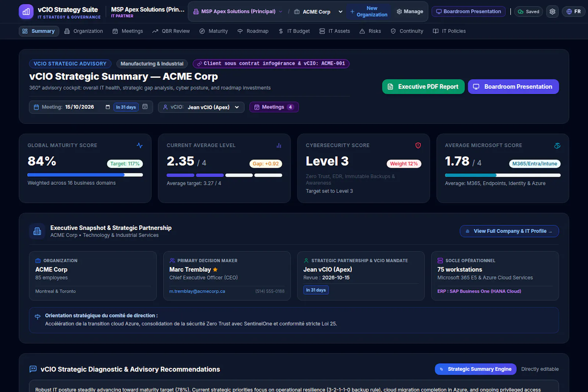The width and height of the screenshot is (588, 392).
Task: Email m.tremblay@acmecorp.ca
Action: [x=197, y=291]
